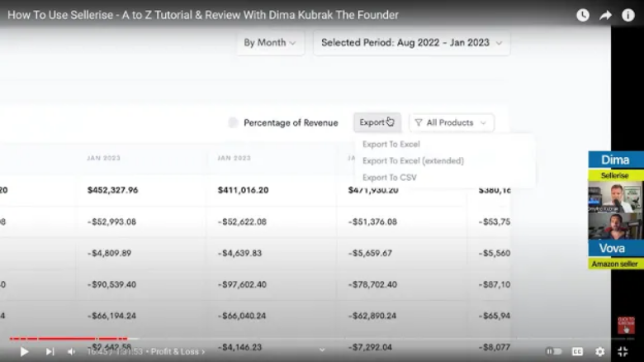Choose Export To Excel
Viewport: 644px width, 362px height.
click(x=391, y=145)
